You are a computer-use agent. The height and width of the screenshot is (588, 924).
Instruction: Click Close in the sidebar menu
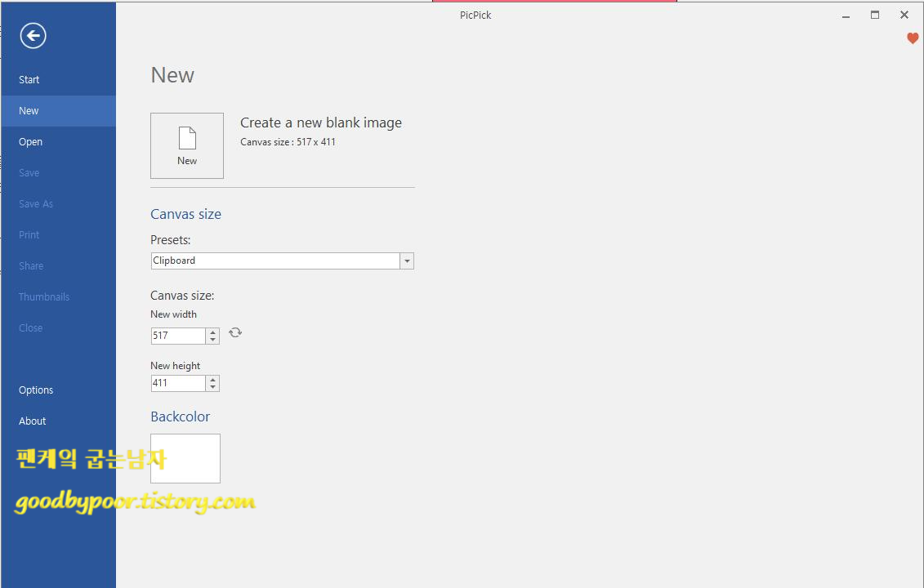pyautogui.click(x=58, y=328)
